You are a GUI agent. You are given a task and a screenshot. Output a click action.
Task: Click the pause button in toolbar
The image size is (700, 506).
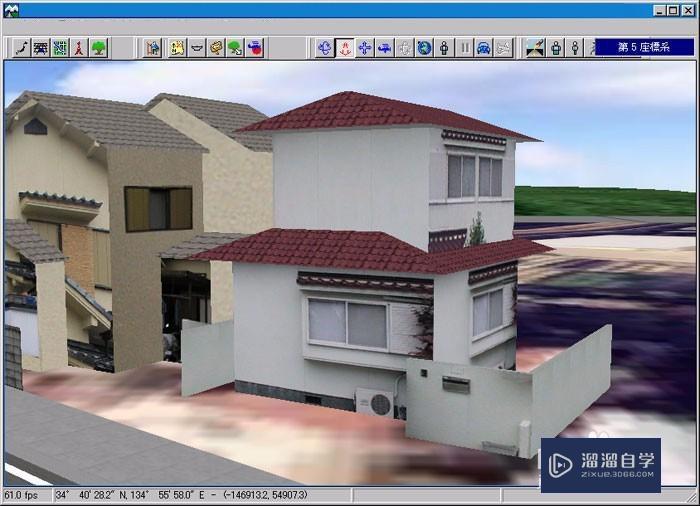[464, 48]
